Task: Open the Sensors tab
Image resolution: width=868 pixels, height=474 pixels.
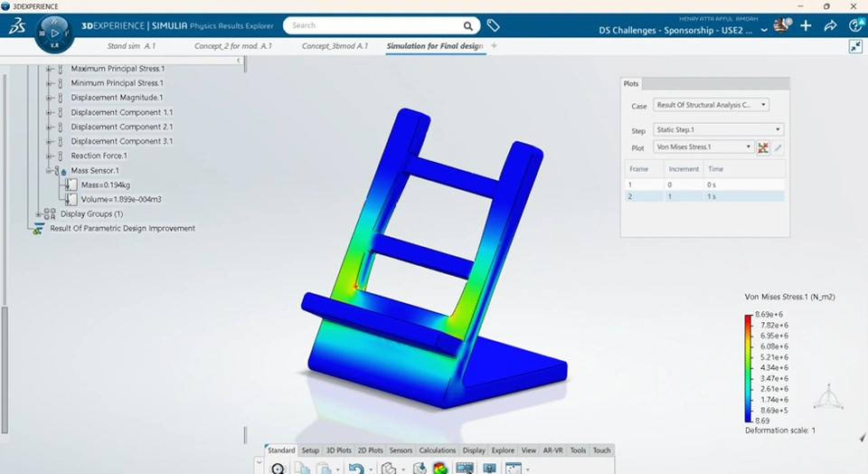Action: [401, 450]
